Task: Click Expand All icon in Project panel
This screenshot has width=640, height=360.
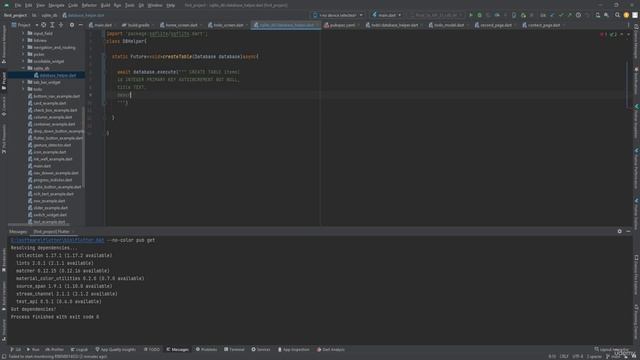Action: point(52,25)
